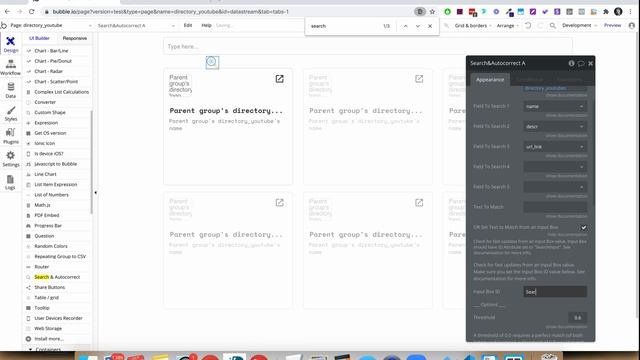Select the Search&Autocorrect element on canvas
The height and width of the screenshot is (360, 640).
click(x=212, y=62)
